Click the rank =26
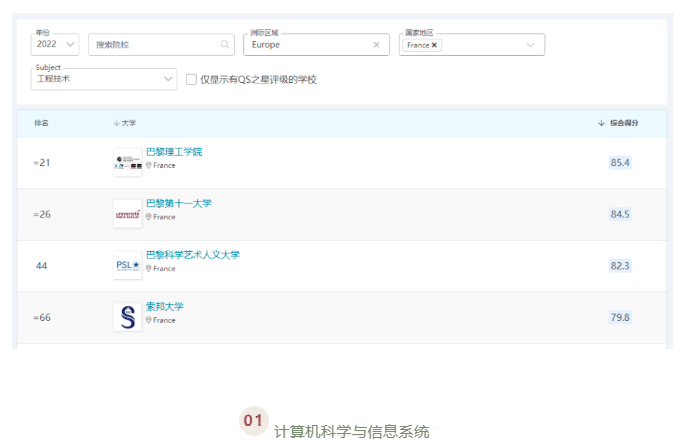 [42, 214]
